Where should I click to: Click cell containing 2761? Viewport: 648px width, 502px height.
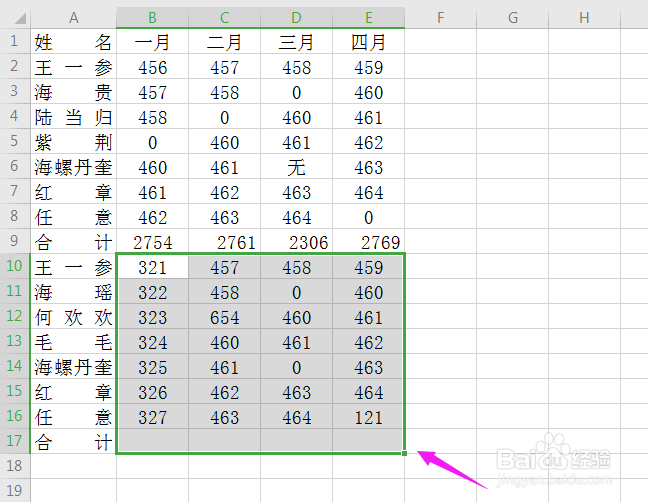click(224, 242)
